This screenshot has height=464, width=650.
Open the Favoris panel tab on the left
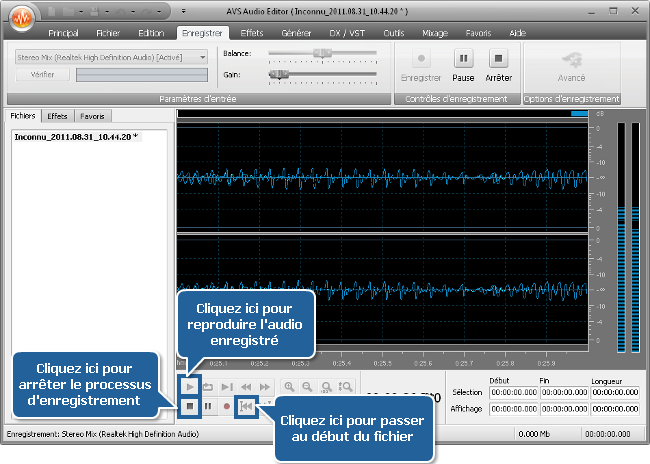coord(93,116)
